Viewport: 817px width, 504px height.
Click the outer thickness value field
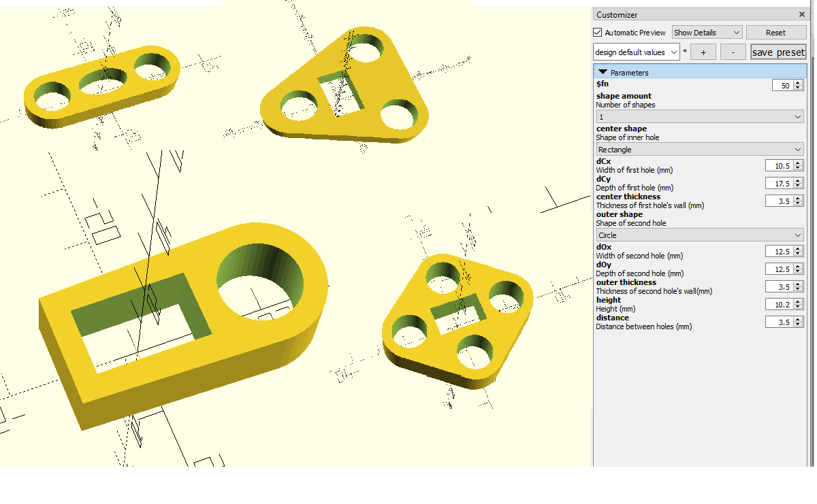(x=779, y=287)
